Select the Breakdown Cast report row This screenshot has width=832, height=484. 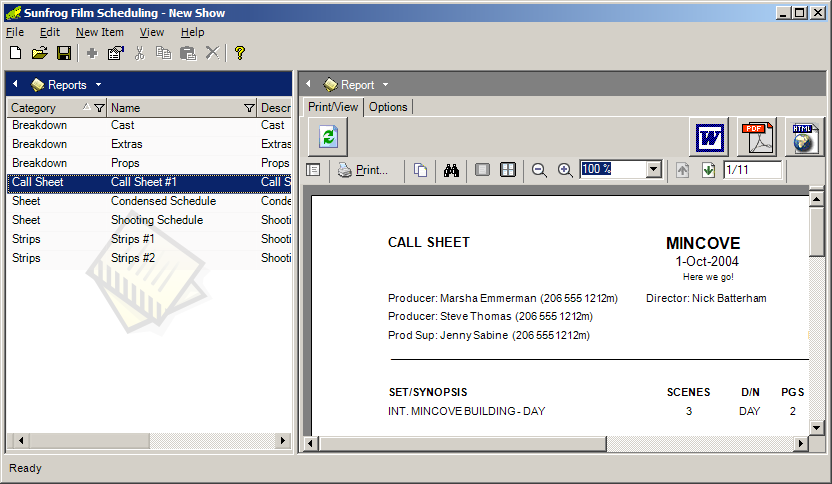click(x=149, y=125)
